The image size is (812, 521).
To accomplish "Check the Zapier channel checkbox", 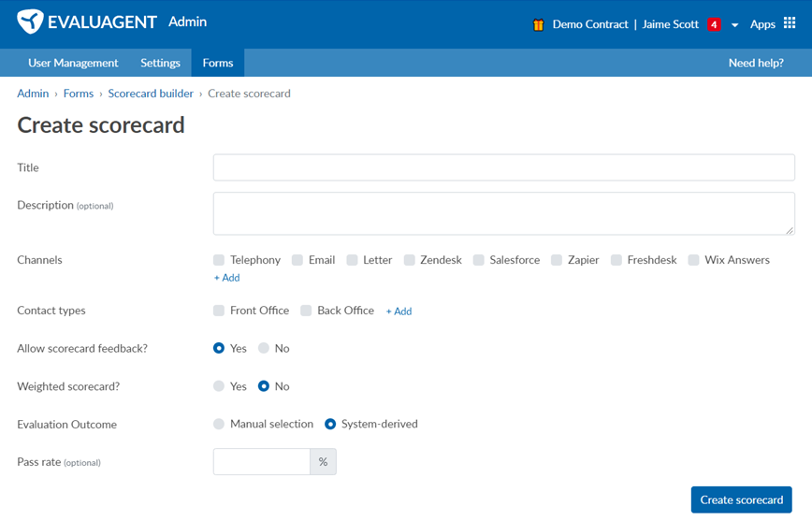I will coord(557,259).
